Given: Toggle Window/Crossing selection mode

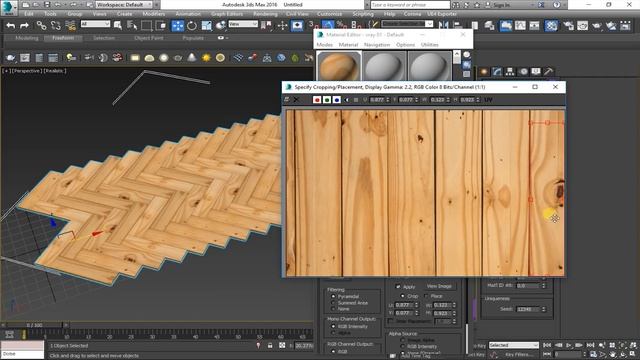Looking at the screenshot, I should 161,25.
